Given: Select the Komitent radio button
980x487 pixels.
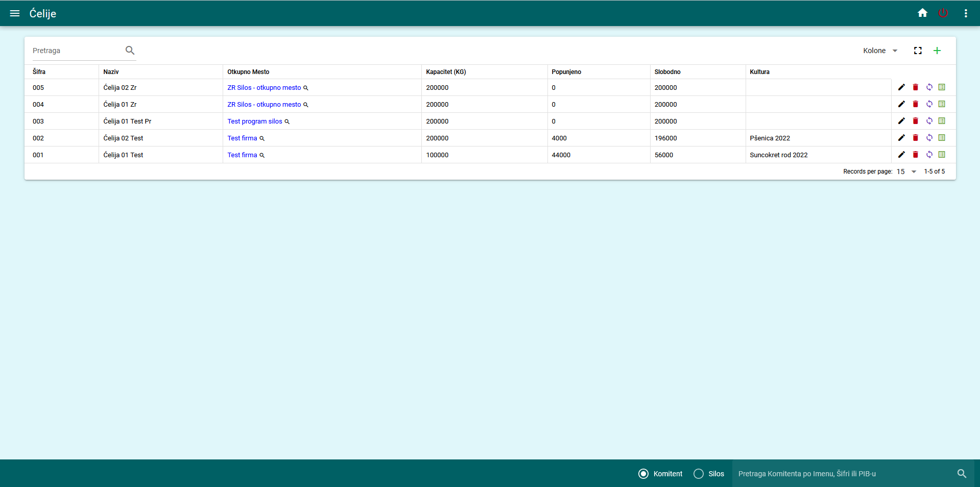Looking at the screenshot, I should click(643, 474).
